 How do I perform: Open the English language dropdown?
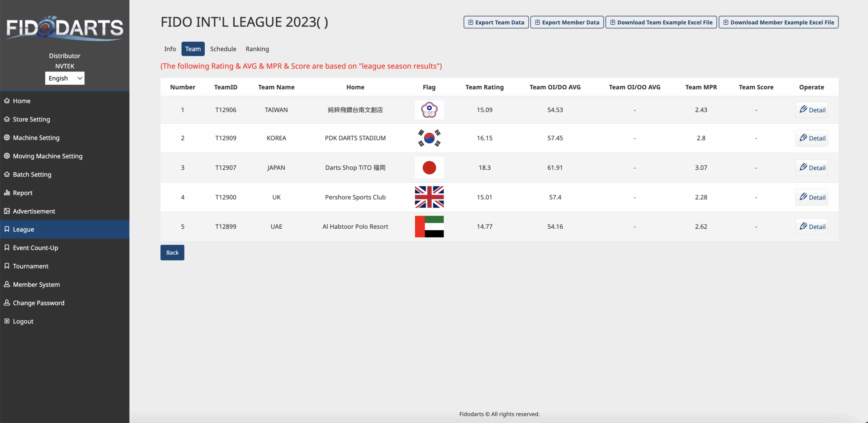[x=64, y=78]
